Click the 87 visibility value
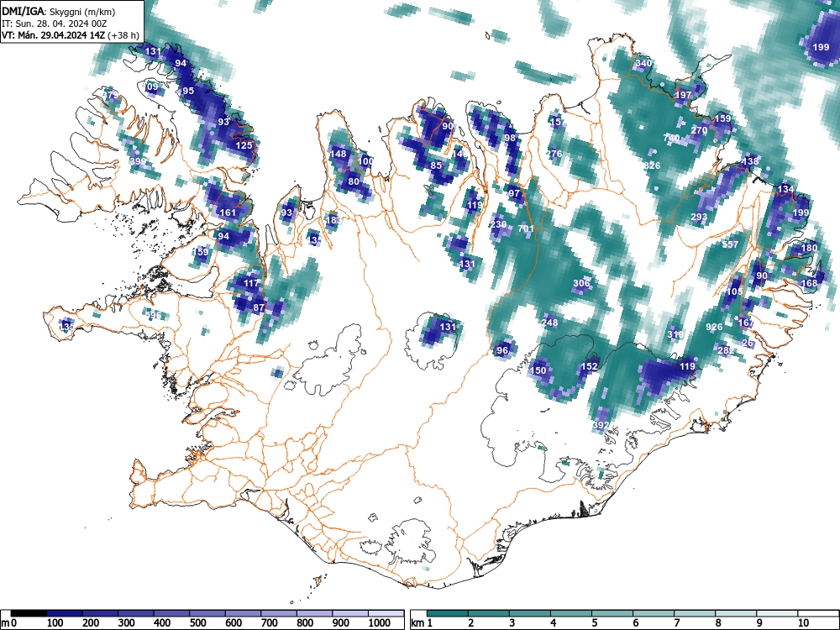The height and width of the screenshot is (630, 840). click(259, 307)
